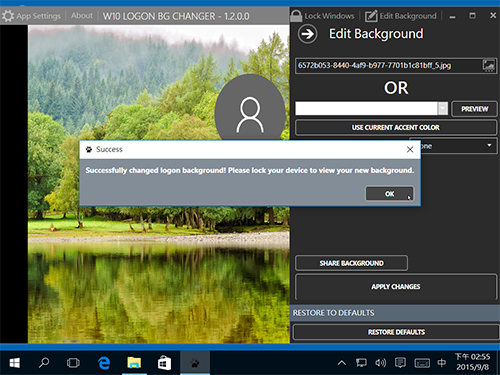This screenshot has height=375, width=500.
Task: Open the clock showing 2015/9/8
Action: [473, 362]
